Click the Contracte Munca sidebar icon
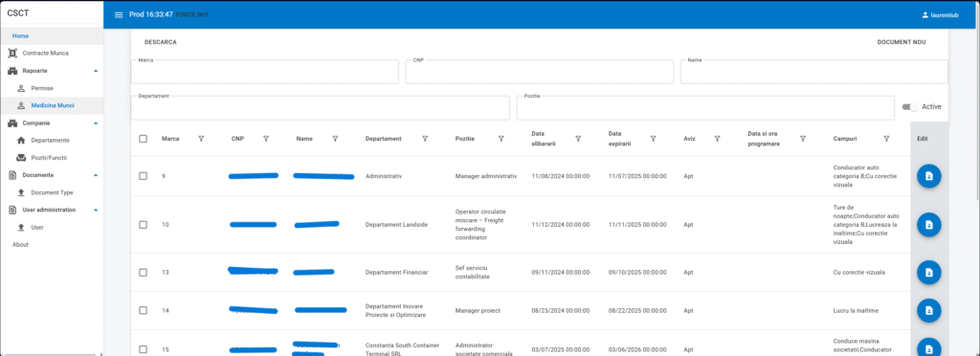980x356 pixels. pyautogui.click(x=12, y=53)
